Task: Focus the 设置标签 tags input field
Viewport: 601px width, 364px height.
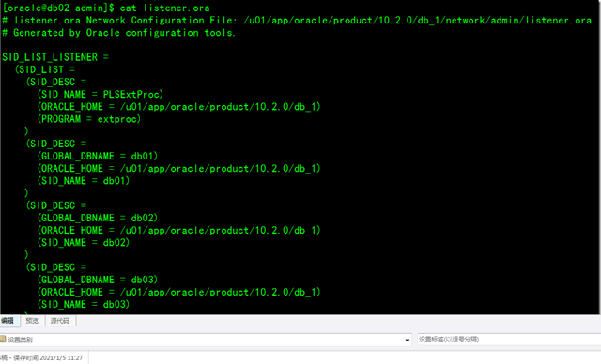Action: click(x=509, y=340)
